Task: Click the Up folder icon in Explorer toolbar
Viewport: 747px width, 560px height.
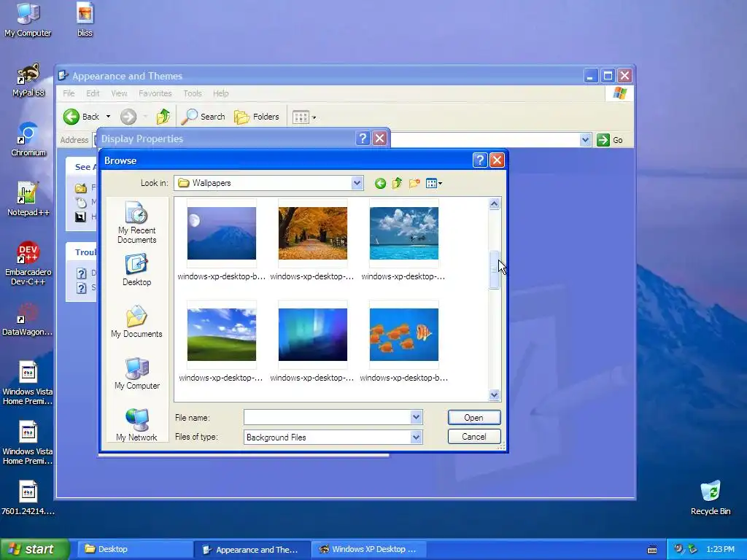Action: pyautogui.click(x=163, y=117)
